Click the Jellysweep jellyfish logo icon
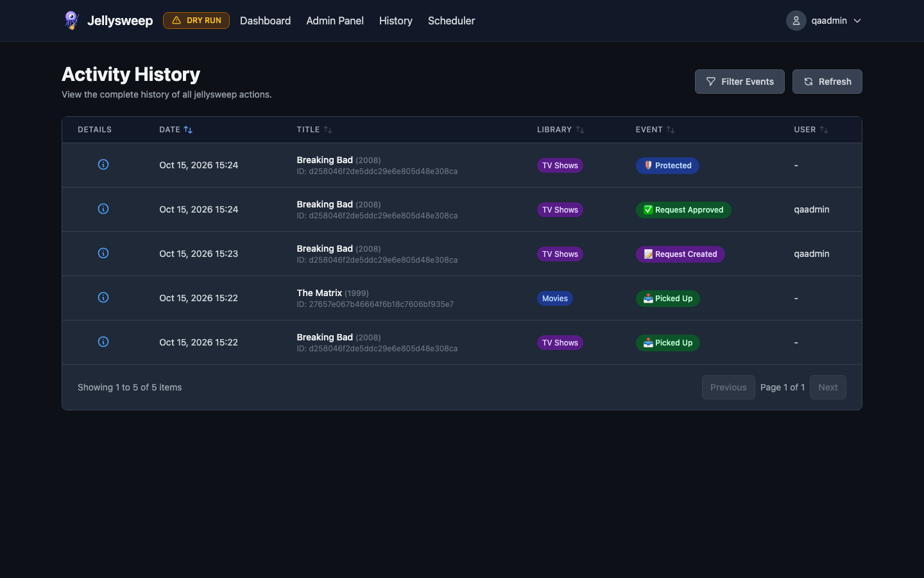Viewport: 924px width, 578px height. tap(71, 21)
